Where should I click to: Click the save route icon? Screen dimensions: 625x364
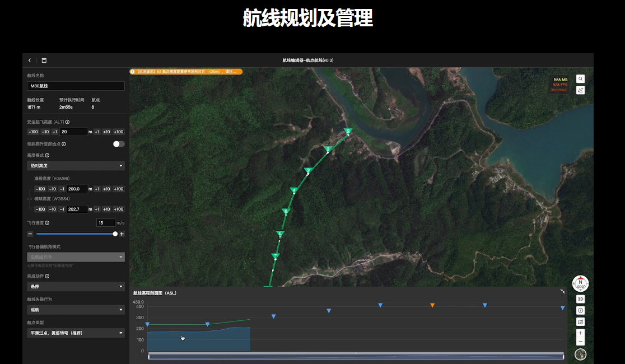[x=44, y=60]
